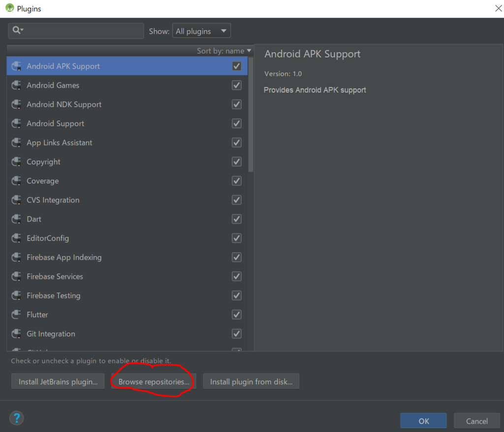Image resolution: width=504 pixels, height=432 pixels.
Task: Select the Firebase App Indexing row
Action: point(127,257)
